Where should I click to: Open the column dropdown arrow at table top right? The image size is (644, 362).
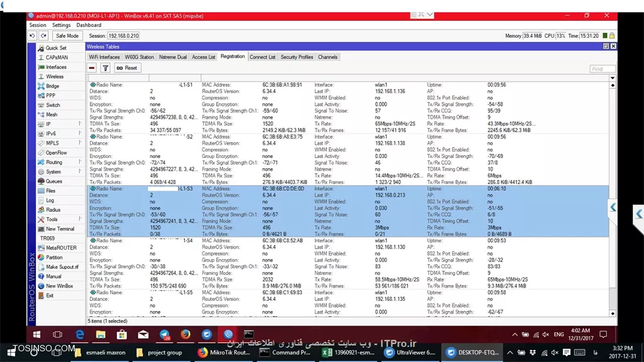613,77
